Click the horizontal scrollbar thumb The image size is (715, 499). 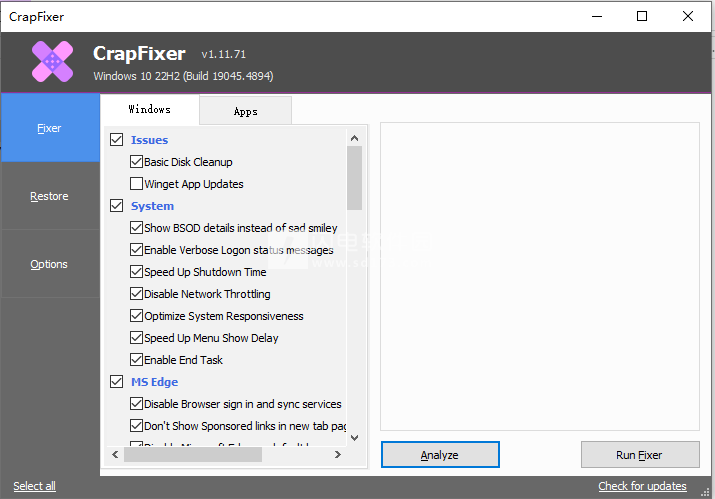click(x=193, y=454)
